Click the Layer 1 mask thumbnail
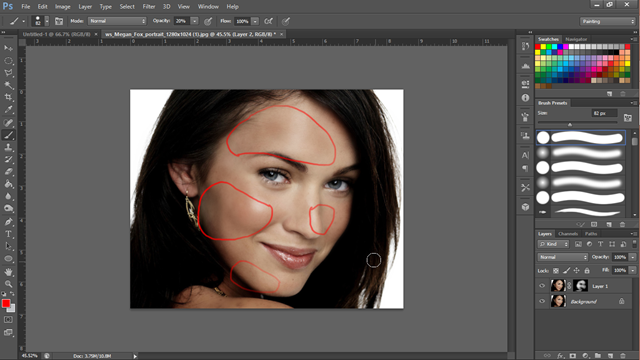This screenshot has width=640, height=360. pos(580,285)
